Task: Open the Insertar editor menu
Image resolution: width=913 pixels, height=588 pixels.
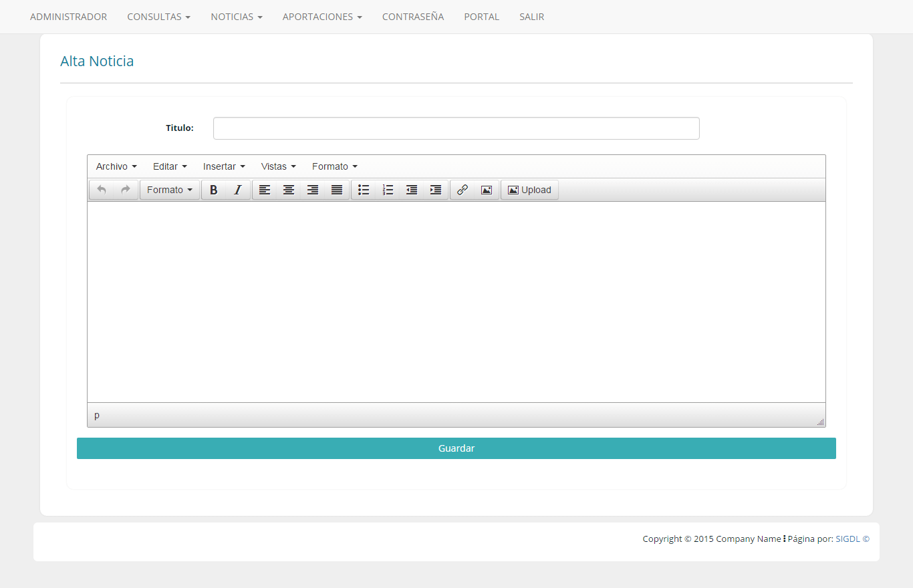Action: (224, 166)
